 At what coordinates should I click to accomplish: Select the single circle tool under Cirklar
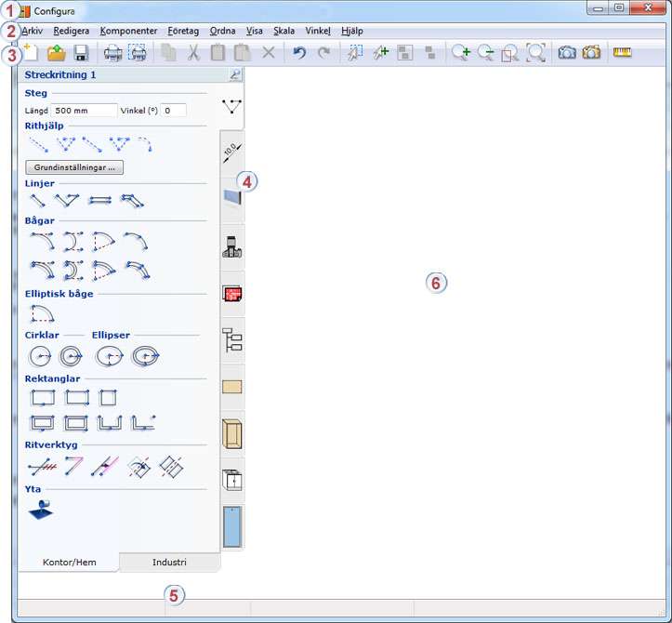[x=40, y=356]
